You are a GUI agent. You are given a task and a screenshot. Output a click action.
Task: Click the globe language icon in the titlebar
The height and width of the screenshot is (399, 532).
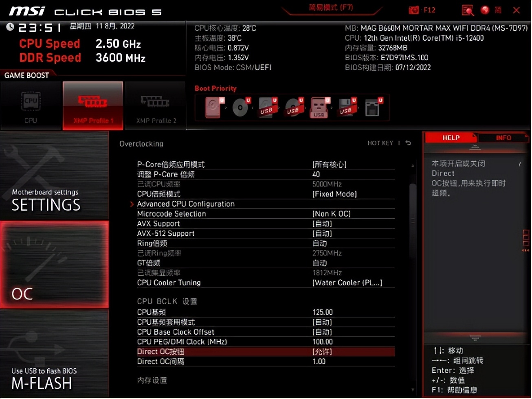[484, 10]
